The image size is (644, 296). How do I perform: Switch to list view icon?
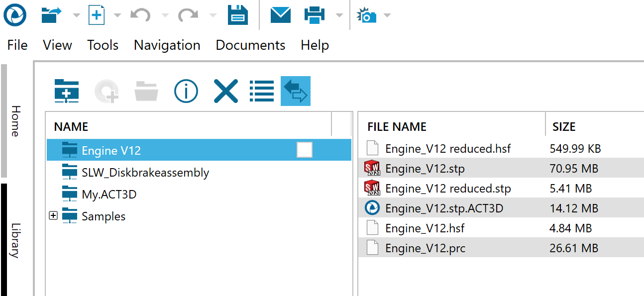[x=262, y=91]
